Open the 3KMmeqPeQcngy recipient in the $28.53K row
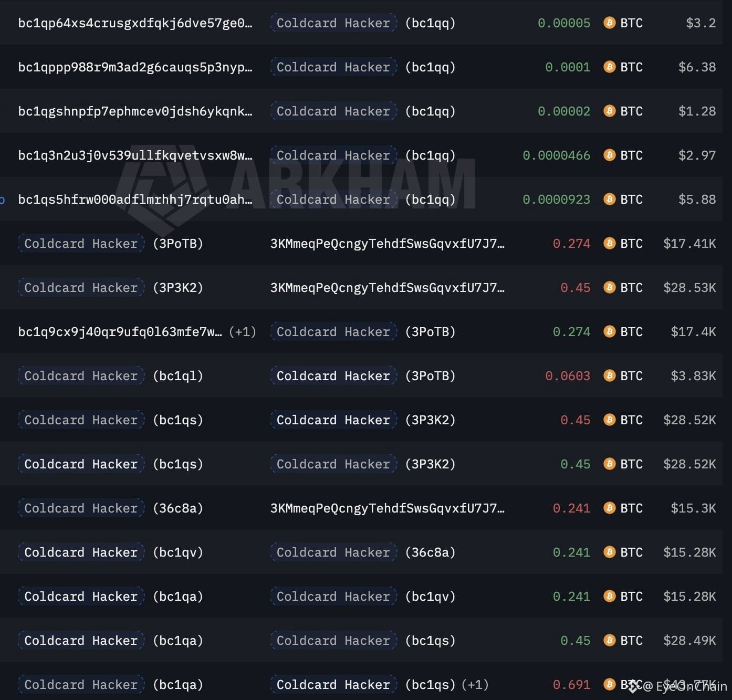Viewport: 732px width, 700px height. point(388,288)
